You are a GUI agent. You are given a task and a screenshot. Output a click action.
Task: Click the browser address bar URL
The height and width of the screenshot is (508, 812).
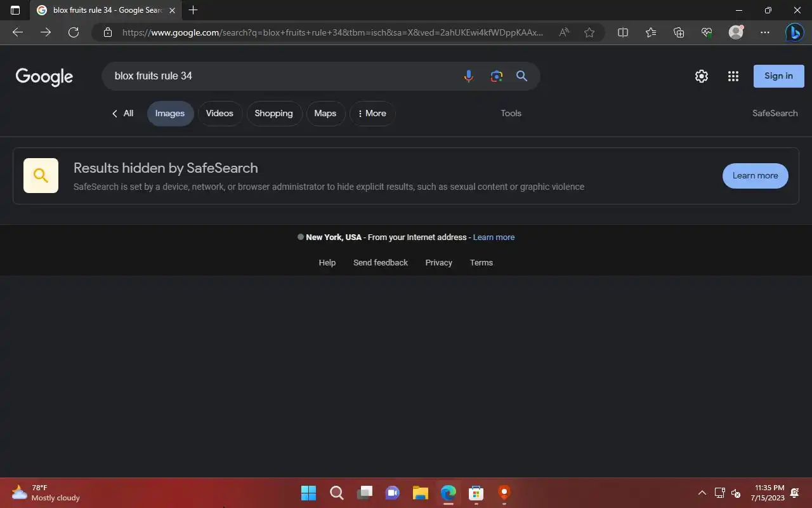click(332, 32)
